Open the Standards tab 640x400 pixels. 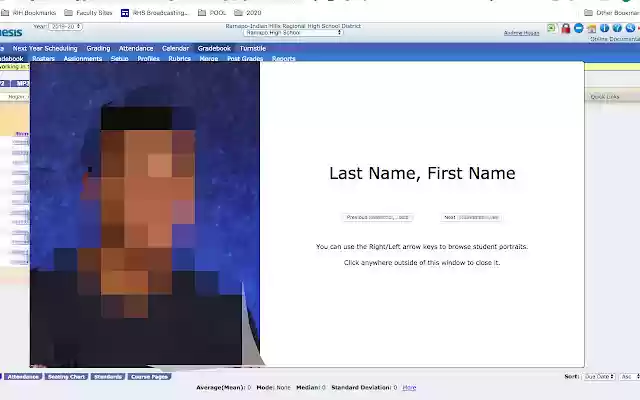point(108,376)
